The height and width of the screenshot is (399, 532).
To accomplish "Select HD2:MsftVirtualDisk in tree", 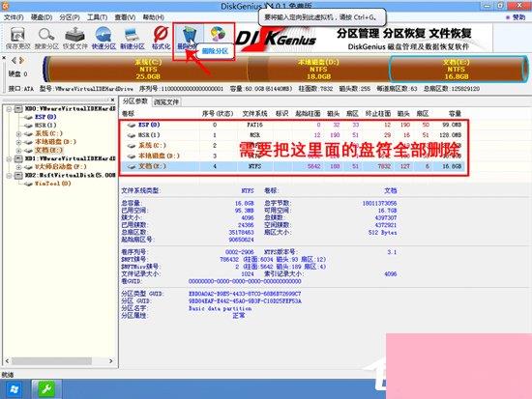I will pyautogui.click(x=70, y=175).
